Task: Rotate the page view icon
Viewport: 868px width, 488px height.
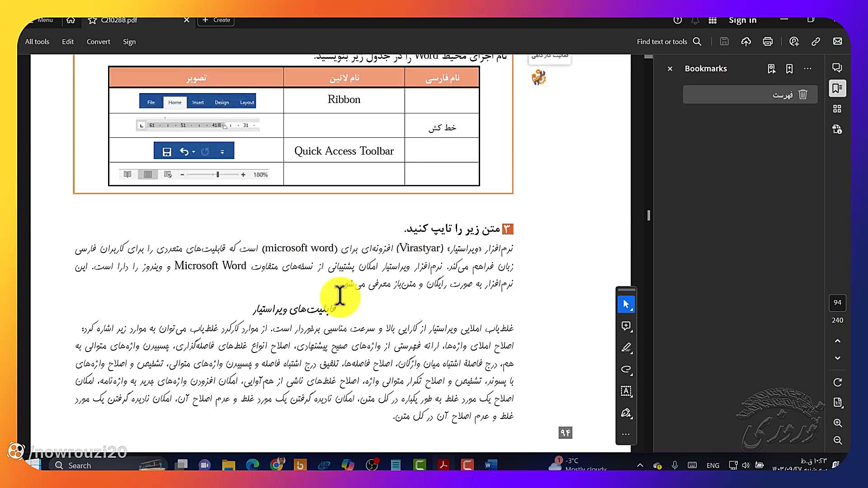Action: [x=837, y=383]
